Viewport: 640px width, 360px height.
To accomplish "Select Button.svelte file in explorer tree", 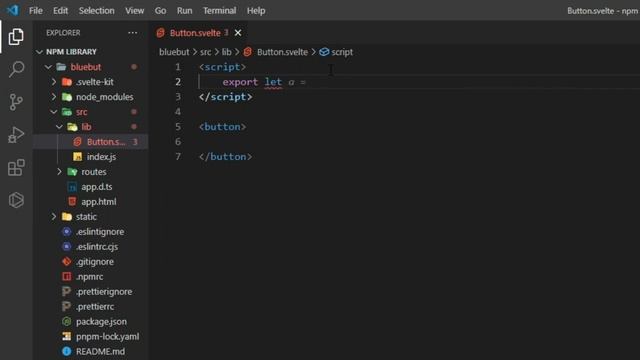I will tap(90, 142).
